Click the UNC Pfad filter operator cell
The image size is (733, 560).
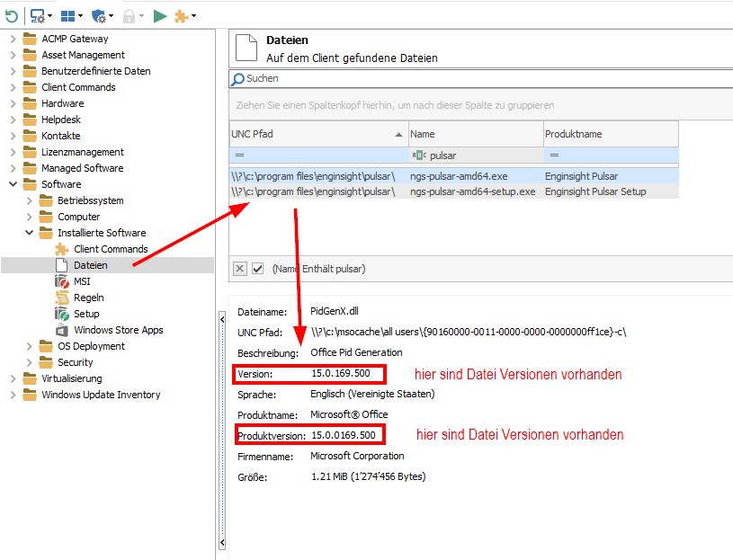pyautogui.click(x=240, y=156)
